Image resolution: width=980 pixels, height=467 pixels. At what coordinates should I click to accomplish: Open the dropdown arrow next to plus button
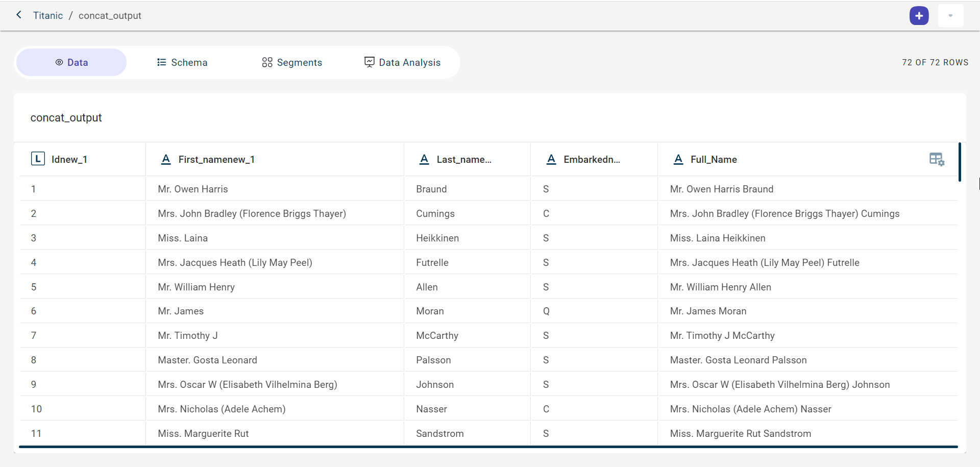950,16
